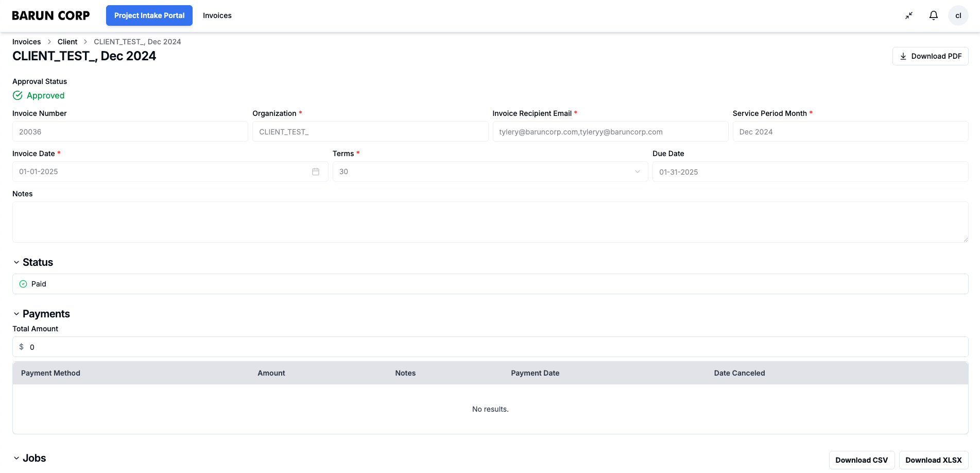Click the notification bell icon
Screen dimensions: 980x473
click(933, 15)
